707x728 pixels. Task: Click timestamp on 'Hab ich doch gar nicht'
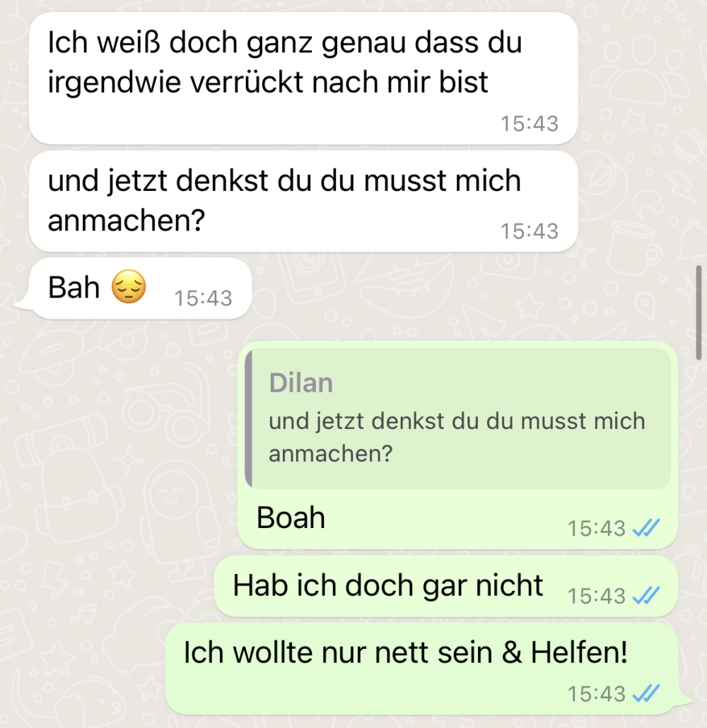597,596
